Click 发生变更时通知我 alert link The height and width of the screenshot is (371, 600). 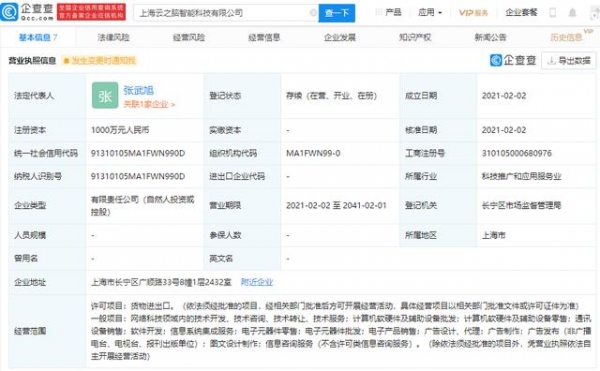[99, 60]
